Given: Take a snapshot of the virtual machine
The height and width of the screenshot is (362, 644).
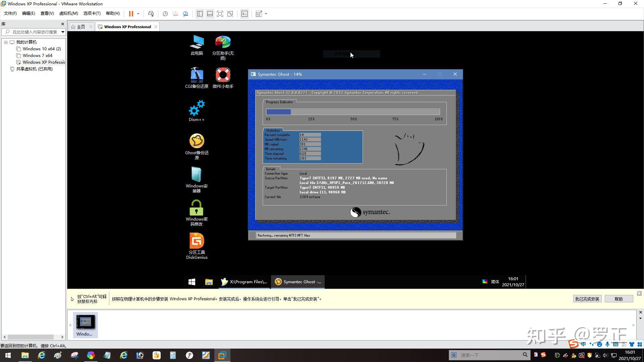Looking at the screenshot, I should point(165,14).
